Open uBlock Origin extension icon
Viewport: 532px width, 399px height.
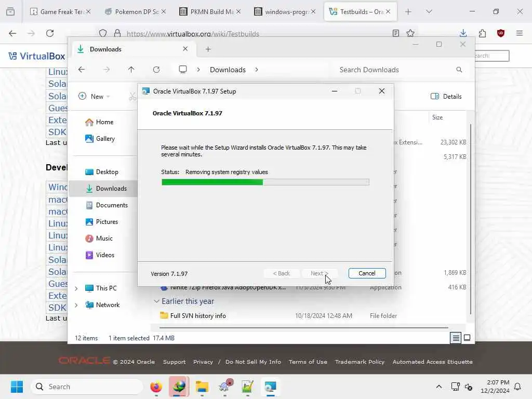[x=501, y=33]
